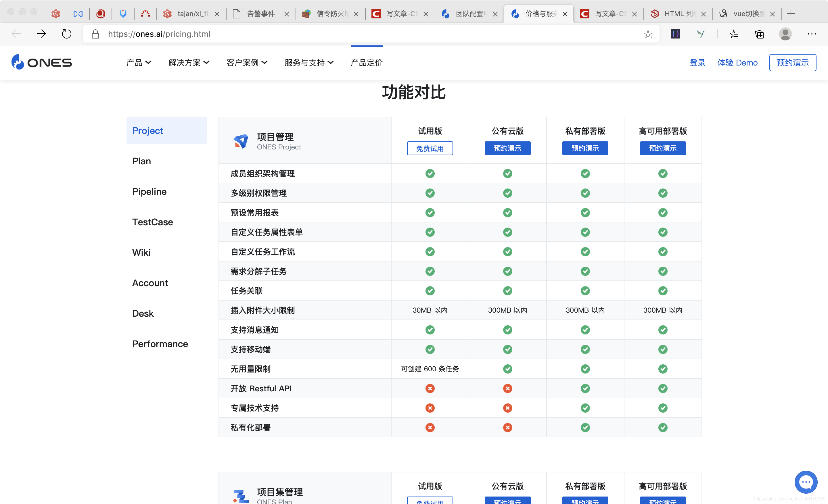
Task: Expand the 服务与支持 dropdown menu
Action: (x=309, y=63)
